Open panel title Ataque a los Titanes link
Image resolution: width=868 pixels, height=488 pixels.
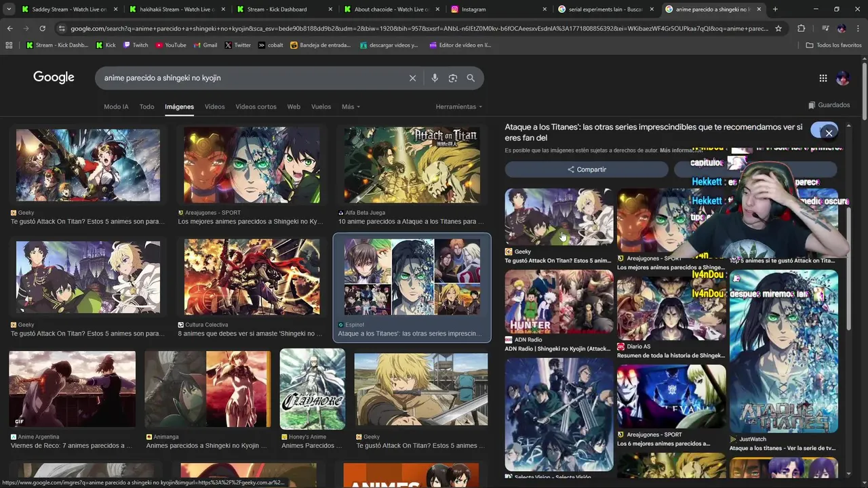click(x=654, y=132)
